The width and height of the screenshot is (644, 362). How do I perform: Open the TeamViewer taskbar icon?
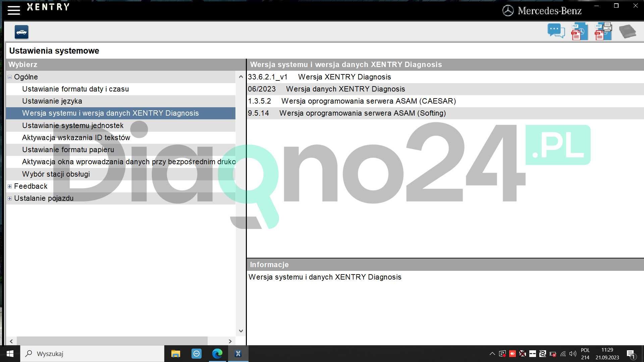tap(197, 354)
